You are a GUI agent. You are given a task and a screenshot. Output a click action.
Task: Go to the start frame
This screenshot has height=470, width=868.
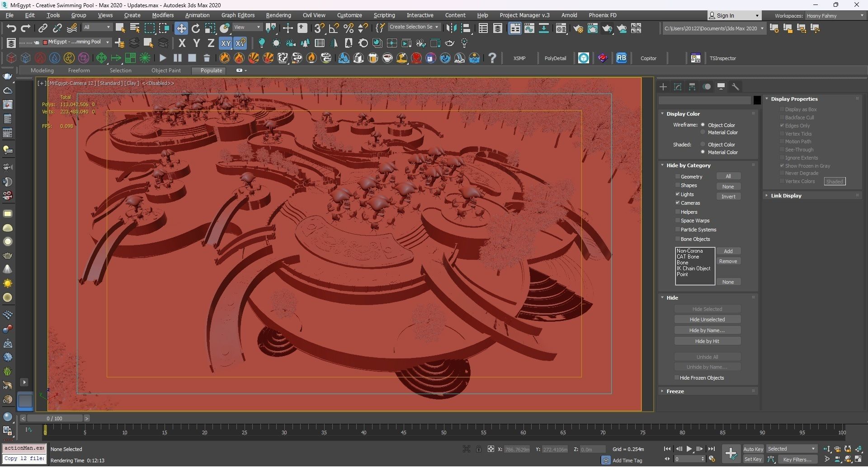coord(667,449)
